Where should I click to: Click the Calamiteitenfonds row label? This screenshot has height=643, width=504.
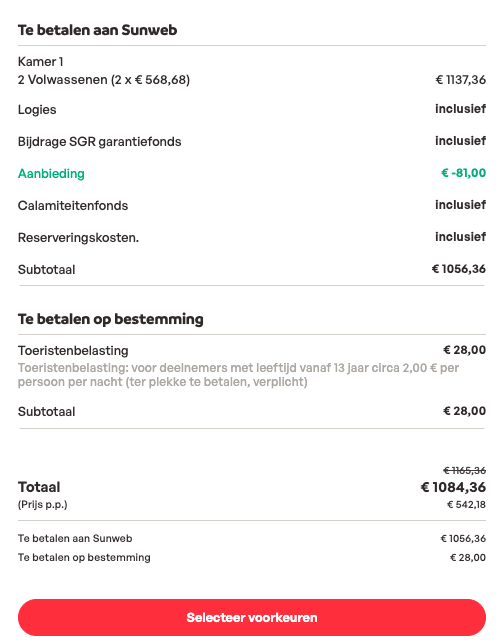tap(73, 205)
